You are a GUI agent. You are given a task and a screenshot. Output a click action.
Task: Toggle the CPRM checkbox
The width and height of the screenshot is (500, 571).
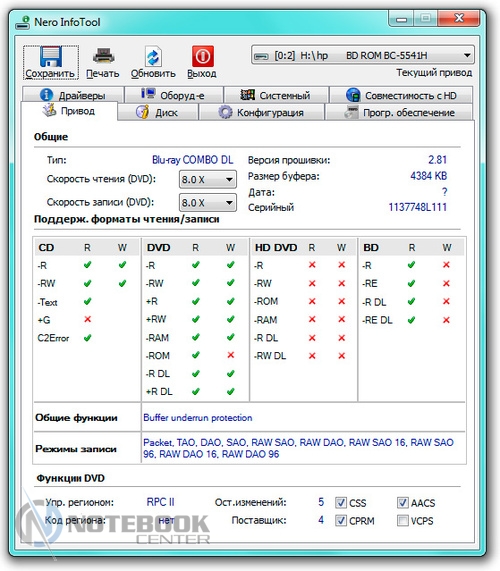(341, 521)
